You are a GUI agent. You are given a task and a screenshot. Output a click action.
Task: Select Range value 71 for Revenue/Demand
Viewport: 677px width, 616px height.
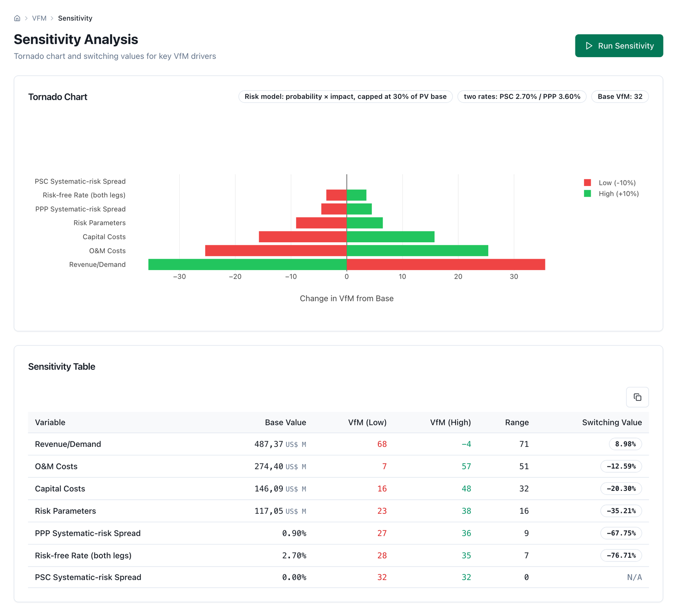coord(524,444)
